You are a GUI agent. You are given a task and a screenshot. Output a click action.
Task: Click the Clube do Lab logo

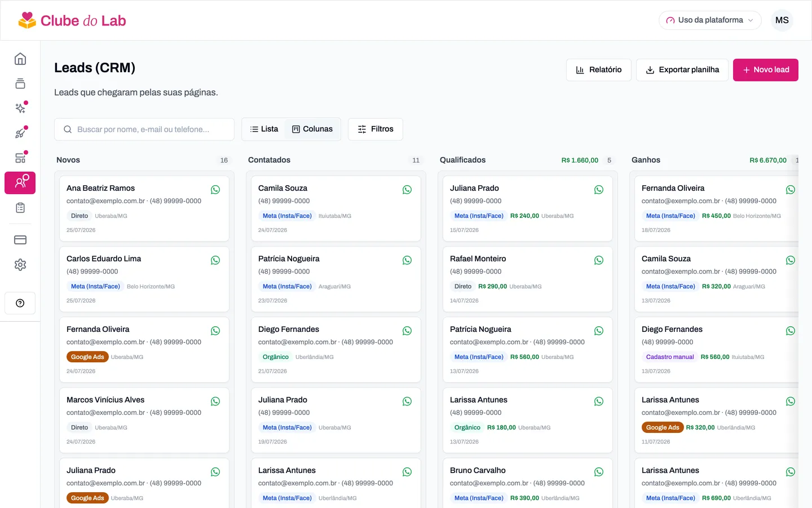click(72, 20)
